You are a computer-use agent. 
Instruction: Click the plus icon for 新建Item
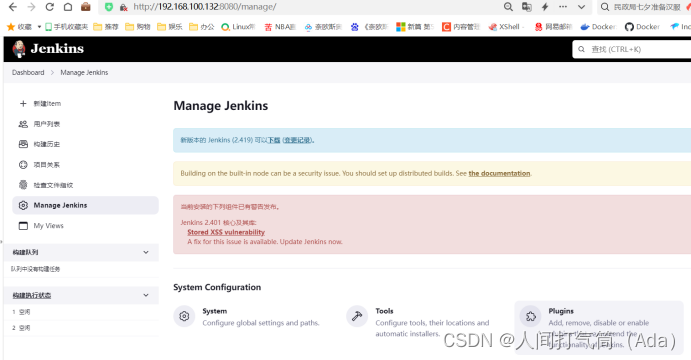23,104
